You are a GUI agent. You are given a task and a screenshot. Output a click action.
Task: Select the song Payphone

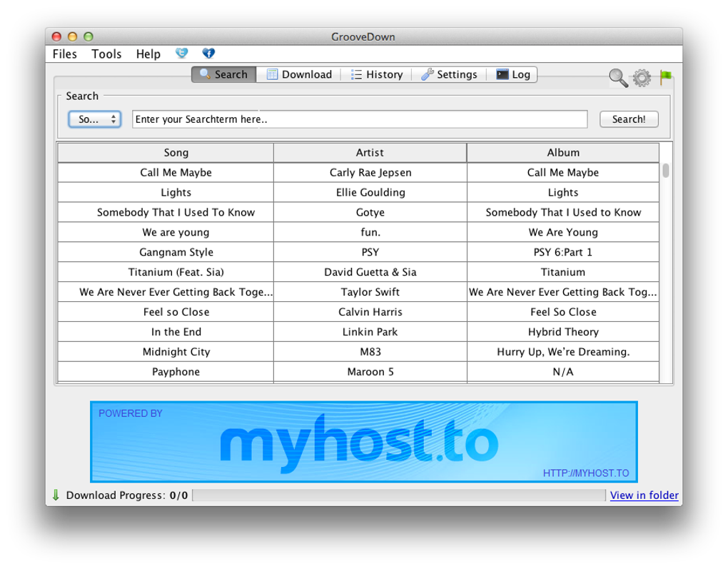(x=166, y=372)
